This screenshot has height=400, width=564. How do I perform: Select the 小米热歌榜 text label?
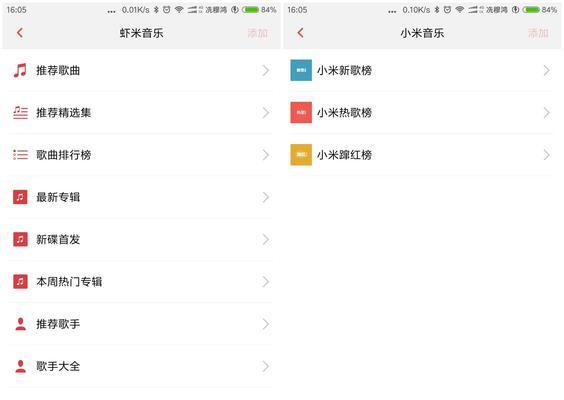pyautogui.click(x=344, y=113)
